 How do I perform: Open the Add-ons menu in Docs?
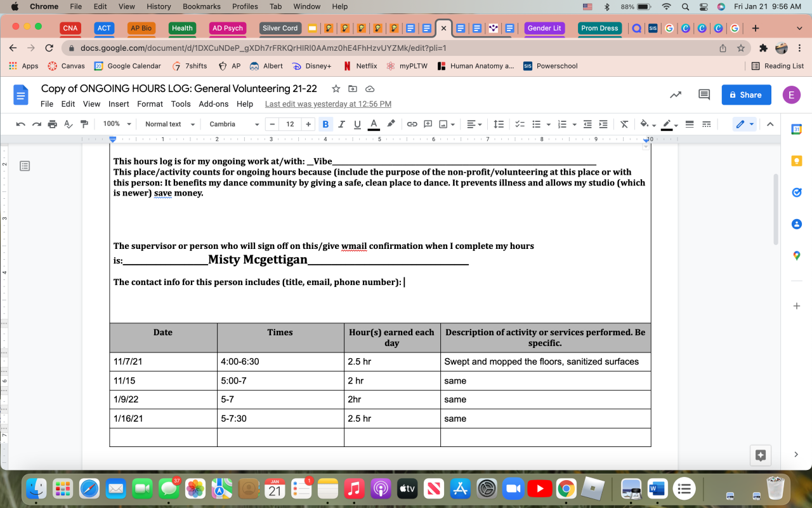pos(214,104)
